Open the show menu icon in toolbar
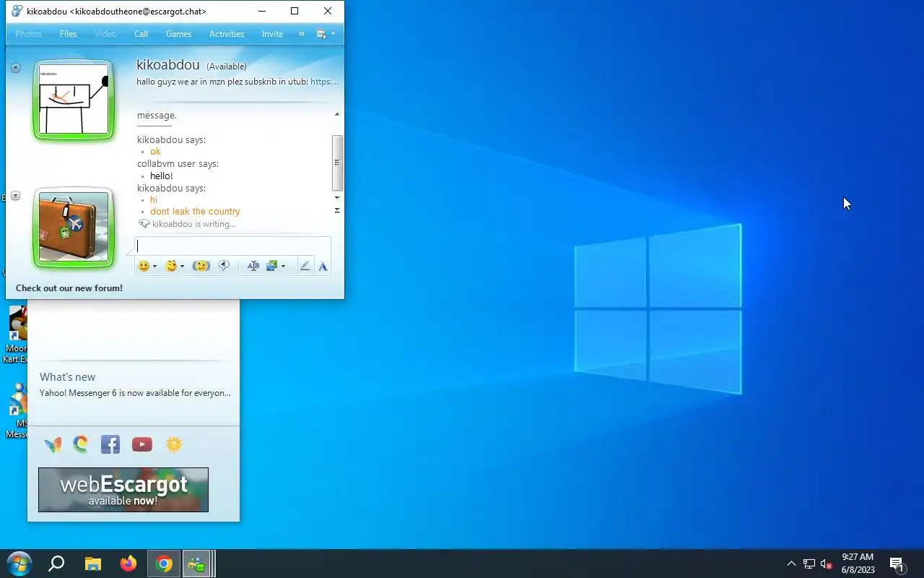The height and width of the screenshot is (578, 924). point(322,34)
